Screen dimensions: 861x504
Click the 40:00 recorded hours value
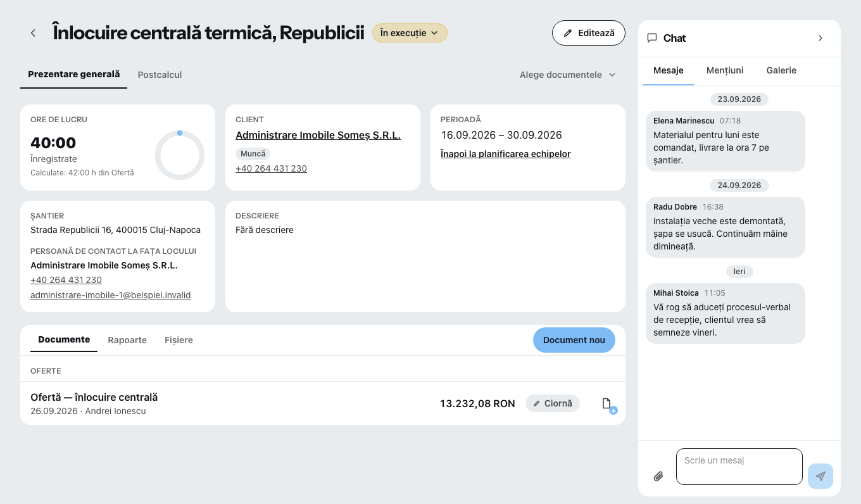(53, 142)
